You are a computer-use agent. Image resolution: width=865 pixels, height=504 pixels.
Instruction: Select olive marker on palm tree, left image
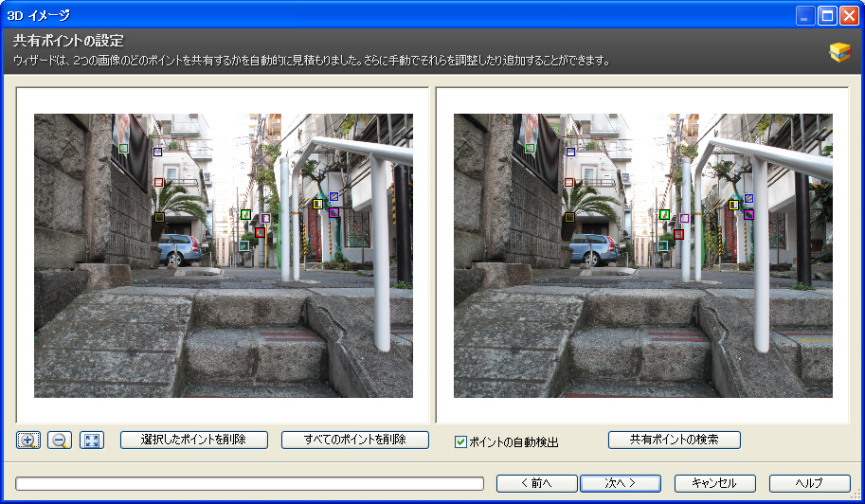coord(159,217)
